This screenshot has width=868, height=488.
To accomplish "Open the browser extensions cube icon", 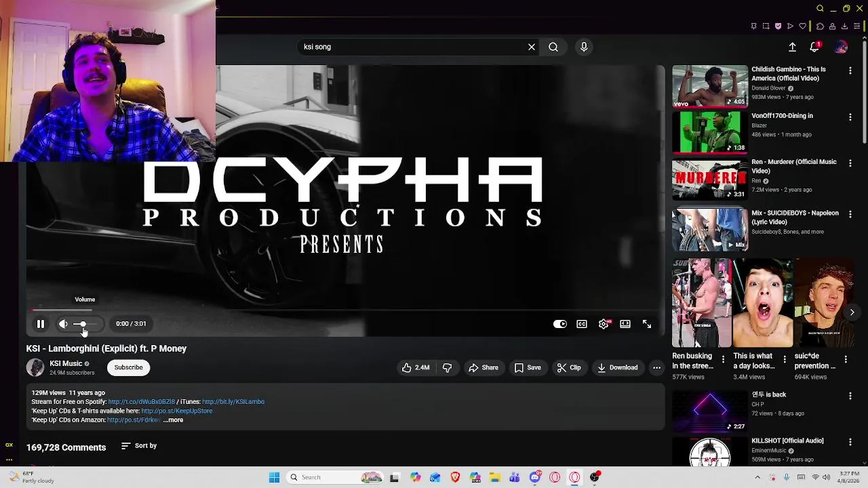I will [x=820, y=26].
